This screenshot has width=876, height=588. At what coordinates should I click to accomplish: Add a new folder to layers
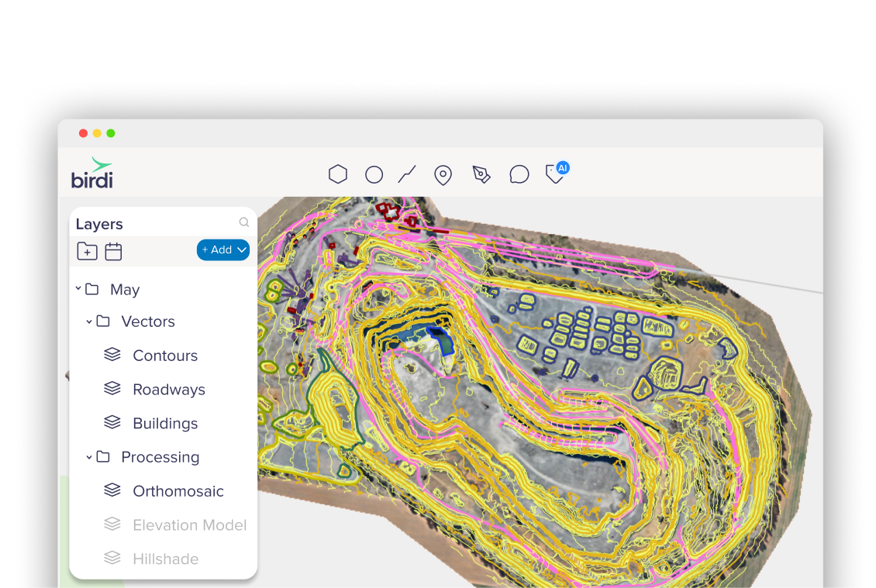[87, 251]
